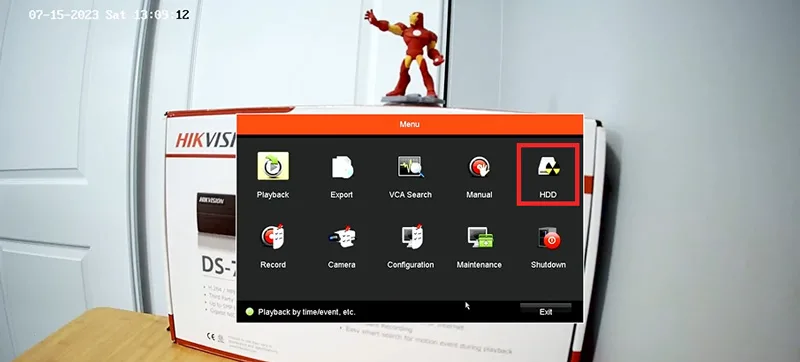The image size is (800, 362).
Task: Open the Export icon
Action: coord(342,167)
